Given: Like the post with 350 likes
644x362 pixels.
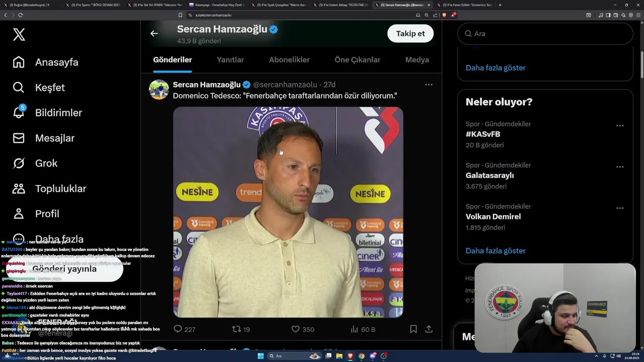Looking at the screenshot, I should [295, 329].
